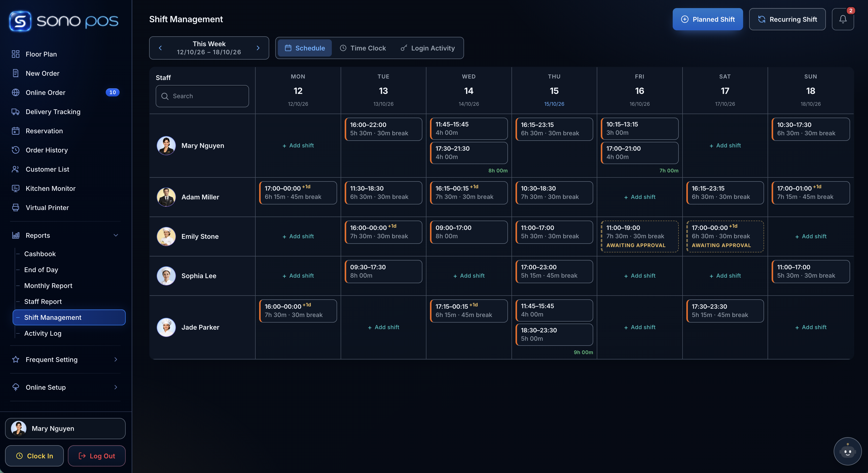Add shift for Adam Miller on Friday
868x473 pixels.
click(x=640, y=197)
